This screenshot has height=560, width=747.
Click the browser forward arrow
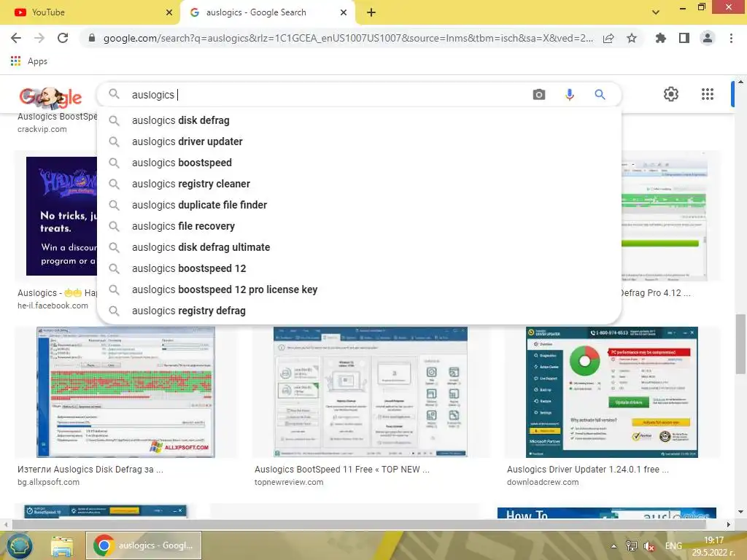pos(39,38)
